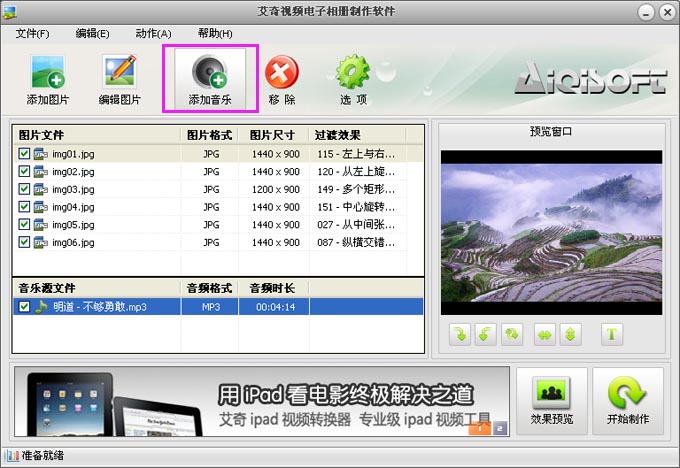This screenshot has height=468, width=680.
Task: Click the 效果预览 effect preview button
Action: click(x=552, y=401)
